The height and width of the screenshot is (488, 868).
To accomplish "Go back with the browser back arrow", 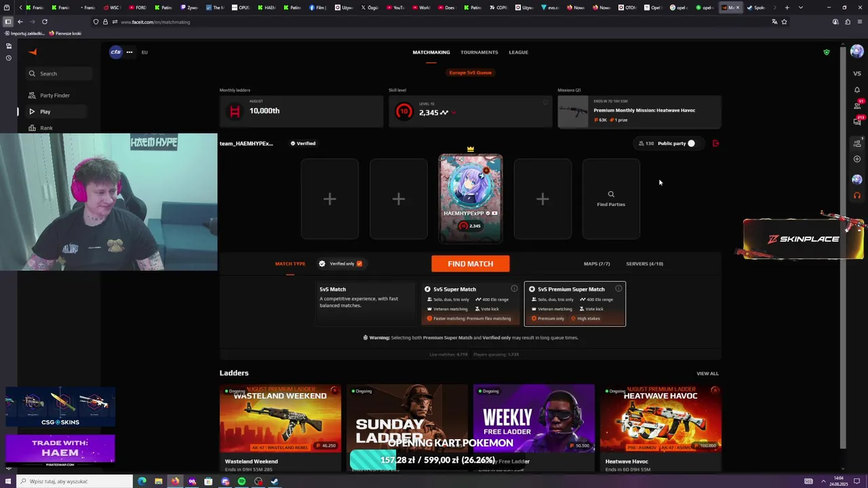I will click(20, 22).
